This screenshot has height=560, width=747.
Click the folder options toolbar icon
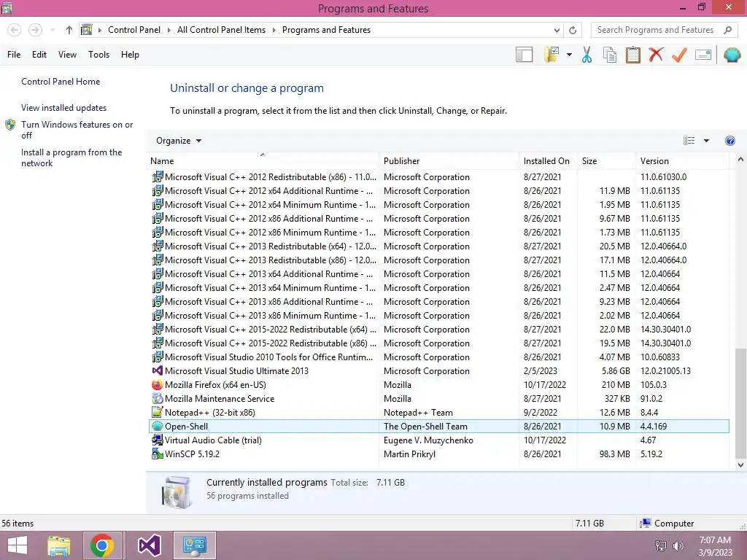[x=551, y=55]
